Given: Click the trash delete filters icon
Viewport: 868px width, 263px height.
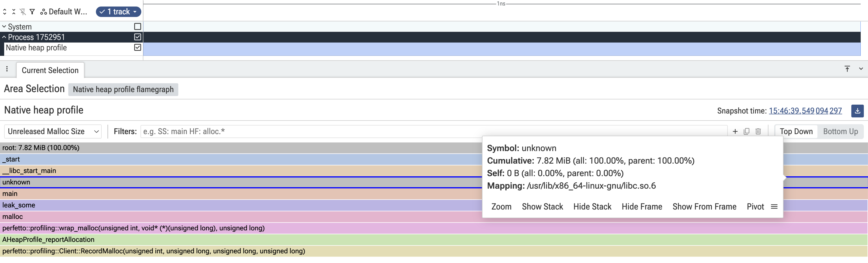Looking at the screenshot, I should (758, 131).
